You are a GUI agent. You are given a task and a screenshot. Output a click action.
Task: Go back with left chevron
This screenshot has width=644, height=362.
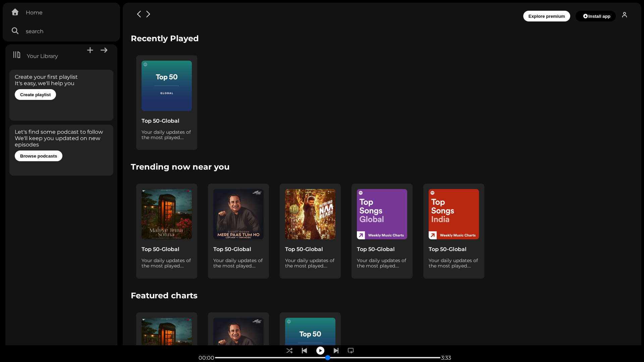pos(139,14)
